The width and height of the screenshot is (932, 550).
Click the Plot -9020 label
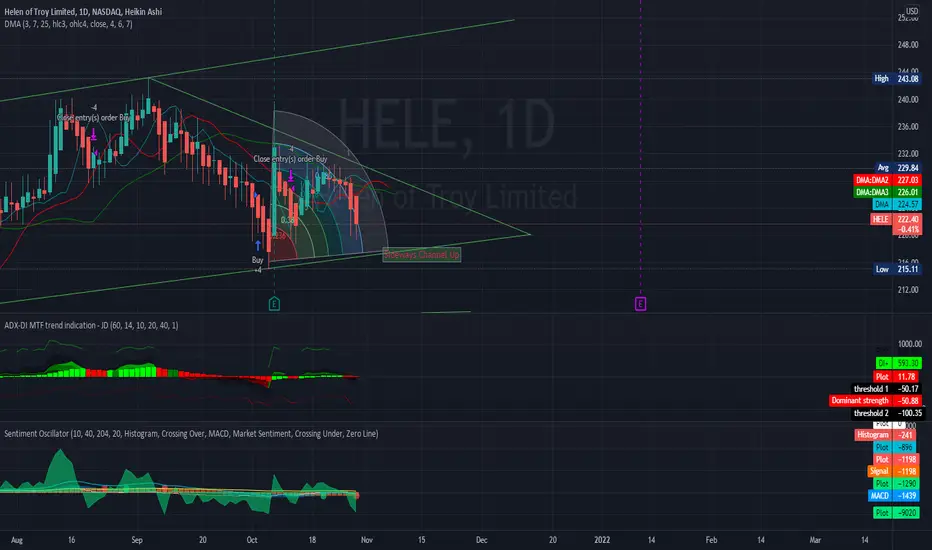point(896,513)
